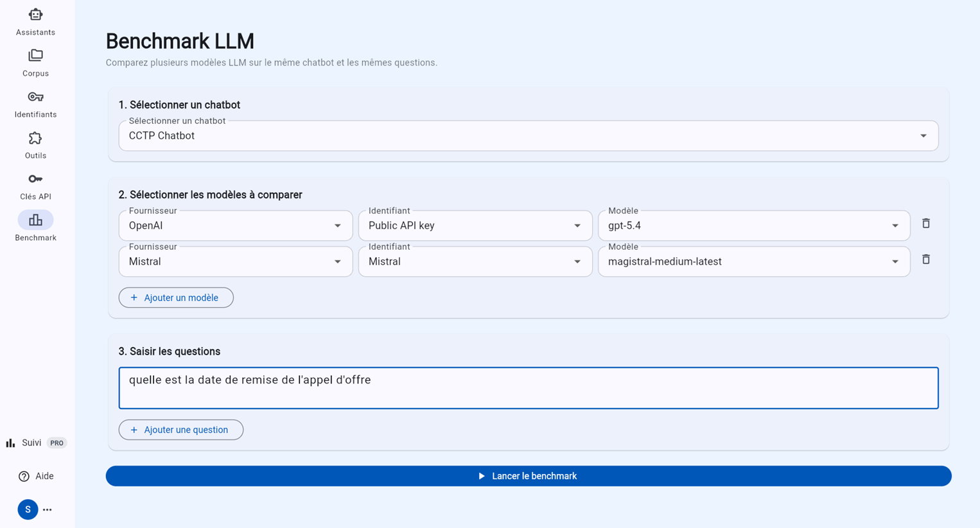Delete the gpt-5.4 model row
The height and width of the screenshot is (528, 980).
pyautogui.click(x=926, y=224)
